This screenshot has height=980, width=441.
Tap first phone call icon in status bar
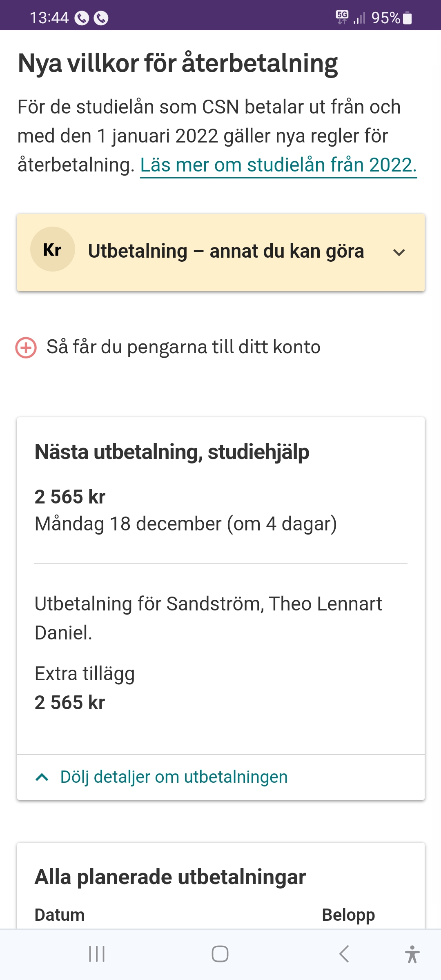click(82, 18)
